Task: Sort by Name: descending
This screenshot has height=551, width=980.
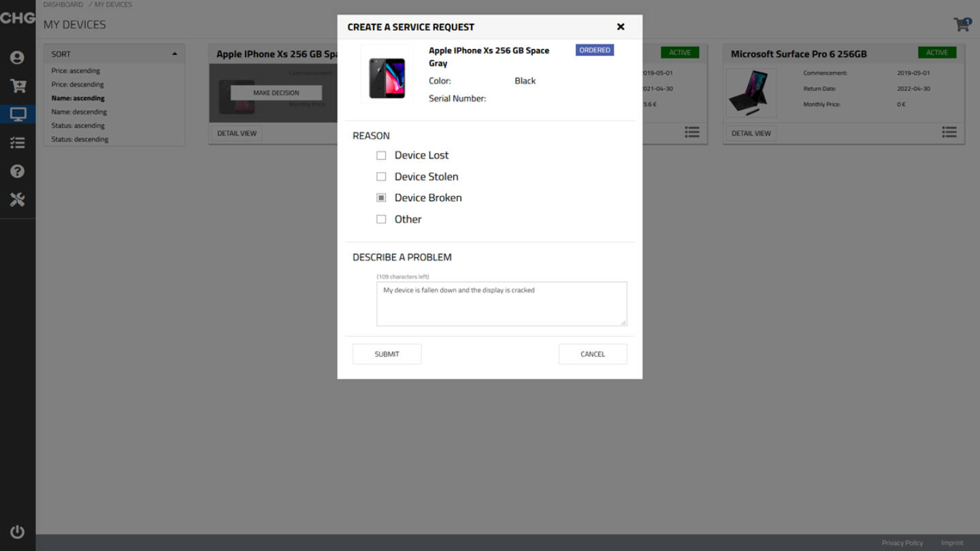Action: coord(79,112)
